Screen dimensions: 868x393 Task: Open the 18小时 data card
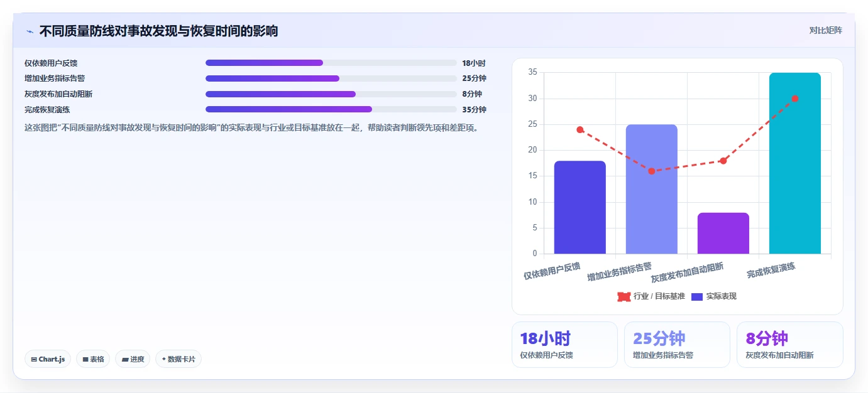[564, 345]
